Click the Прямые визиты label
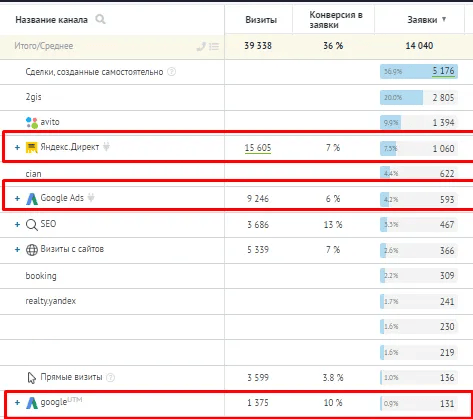Image resolution: width=473 pixels, height=419 pixels. pos(71,377)
